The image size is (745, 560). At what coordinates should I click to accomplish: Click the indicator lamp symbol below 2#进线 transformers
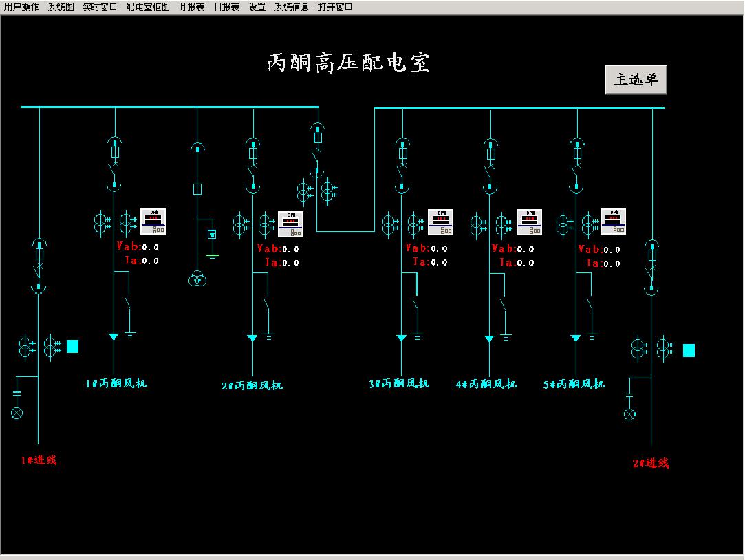(629, 414)
